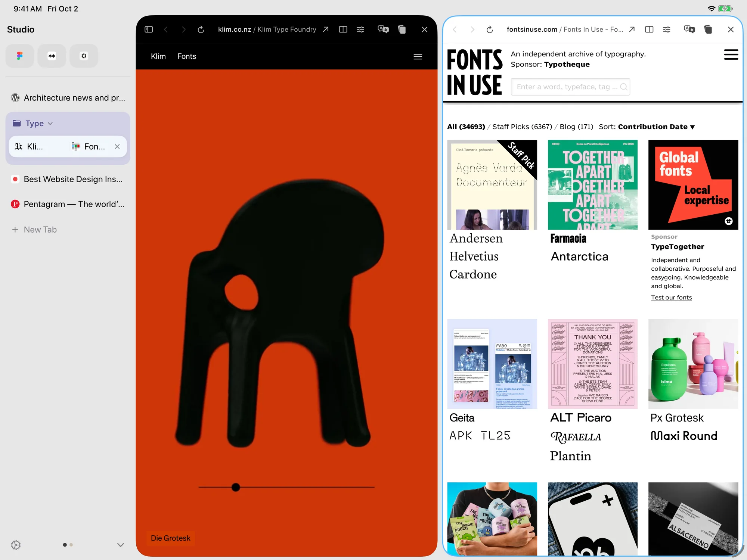
Task: Click the slider knob under chair
Action: pos(236,487)
